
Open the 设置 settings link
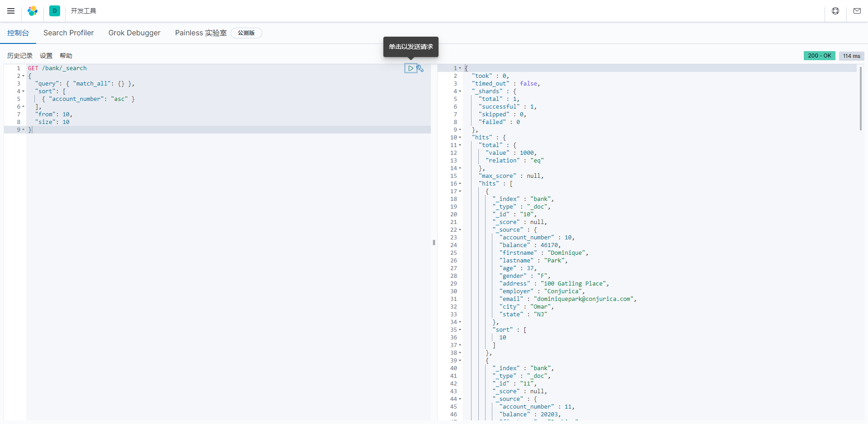[46, 56]
